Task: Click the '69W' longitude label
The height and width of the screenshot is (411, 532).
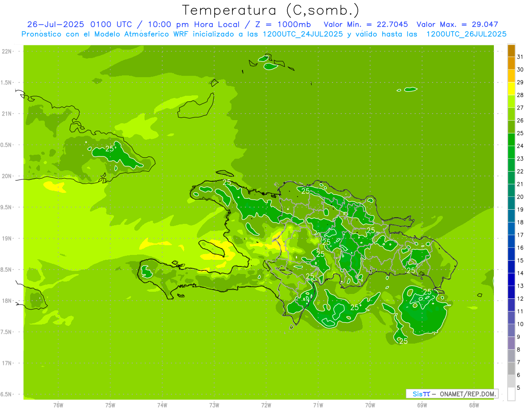Action: tap(422, 405)
